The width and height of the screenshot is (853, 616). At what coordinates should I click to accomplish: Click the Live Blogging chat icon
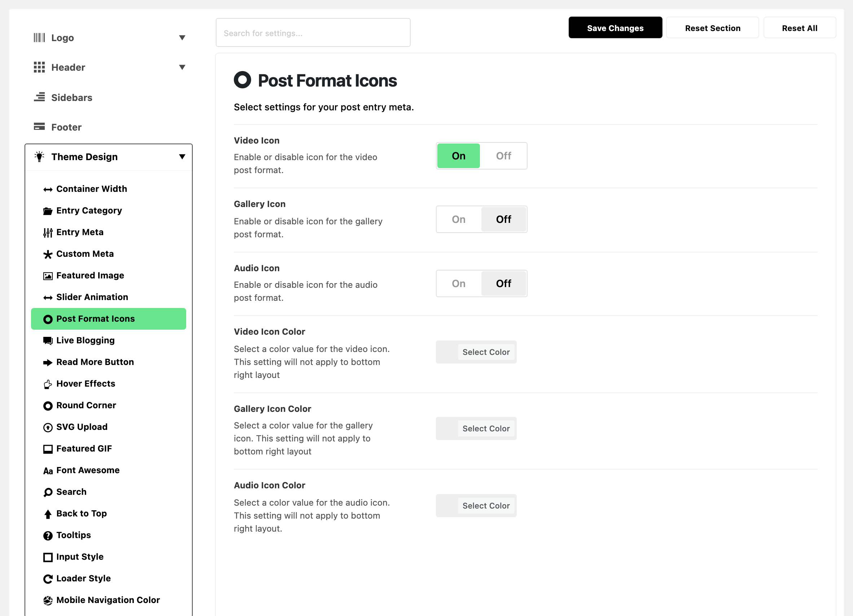[x=48, y=341]
